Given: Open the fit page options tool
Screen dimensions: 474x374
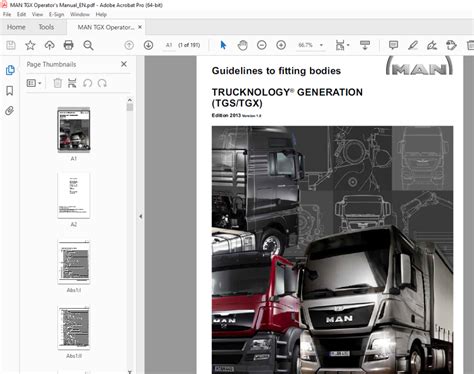Looking at the screenshot, I should (342, 45).
